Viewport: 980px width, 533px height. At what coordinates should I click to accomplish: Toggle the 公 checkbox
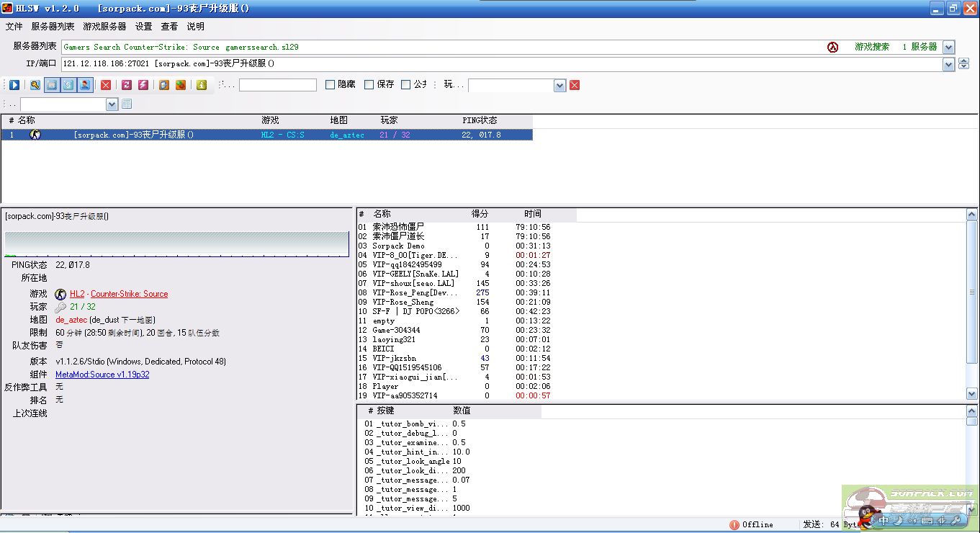pyautogui.click(x=406, y=85)
